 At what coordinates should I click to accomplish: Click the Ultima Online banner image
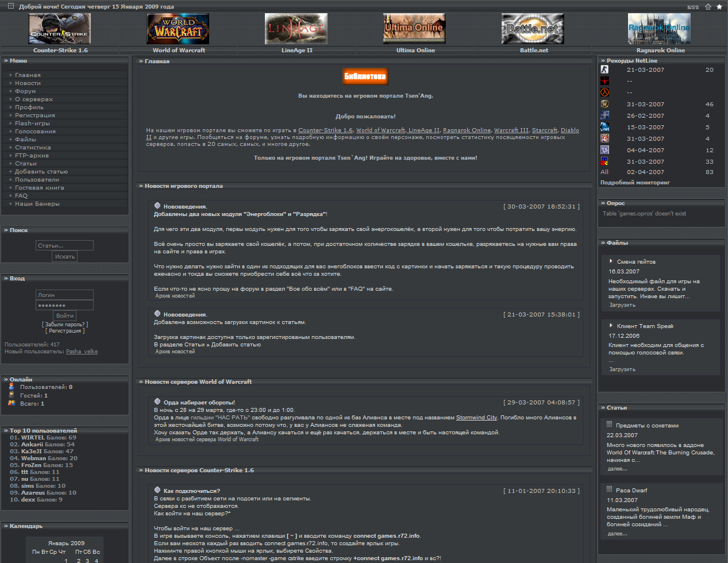[x=415, y=29]
